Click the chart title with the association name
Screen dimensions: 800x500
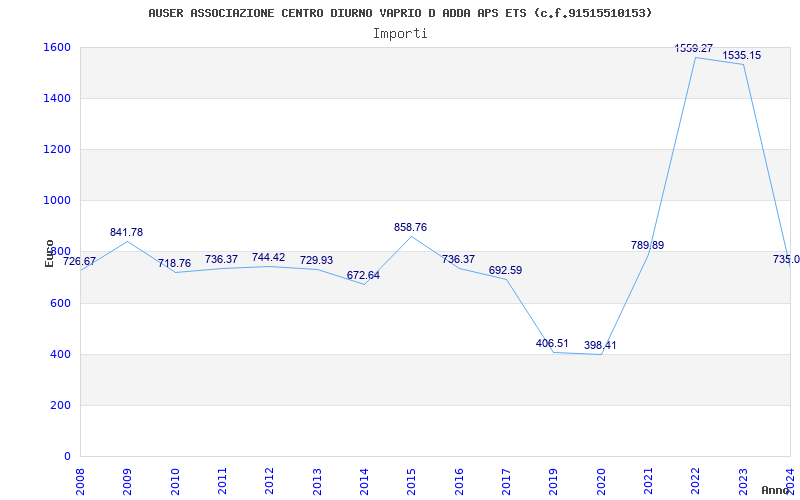pos(400,13)
